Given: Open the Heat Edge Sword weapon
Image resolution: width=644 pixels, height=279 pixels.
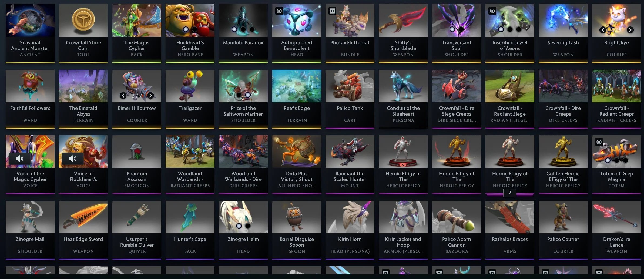Looking at the screenshot, I should tap(83, 230).
